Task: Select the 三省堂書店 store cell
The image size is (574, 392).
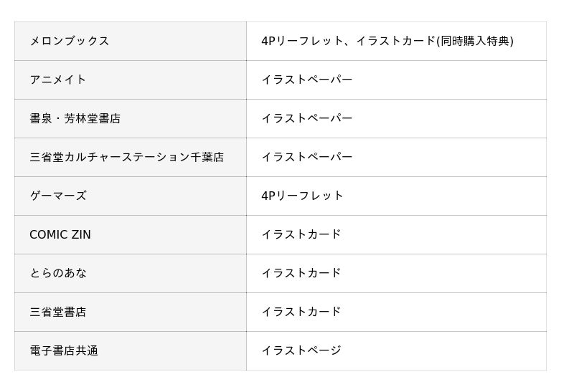Action: pos(58,312)
